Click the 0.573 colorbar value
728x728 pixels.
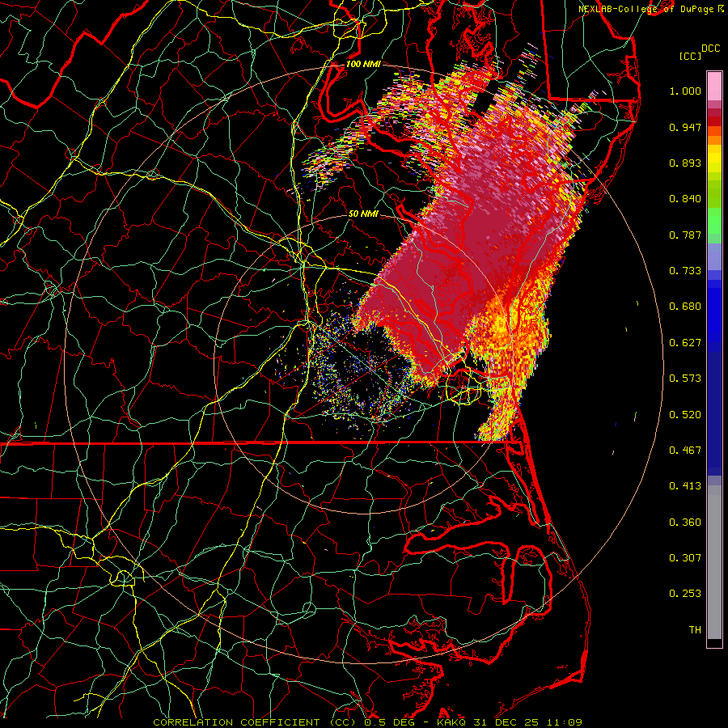point(685,379)
